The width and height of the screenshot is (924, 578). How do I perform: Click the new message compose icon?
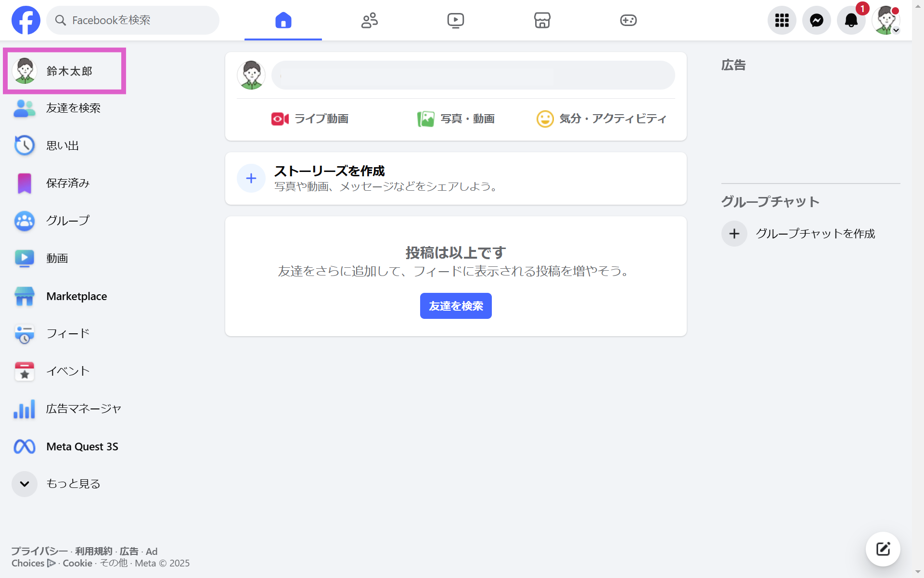click(883, 549)
